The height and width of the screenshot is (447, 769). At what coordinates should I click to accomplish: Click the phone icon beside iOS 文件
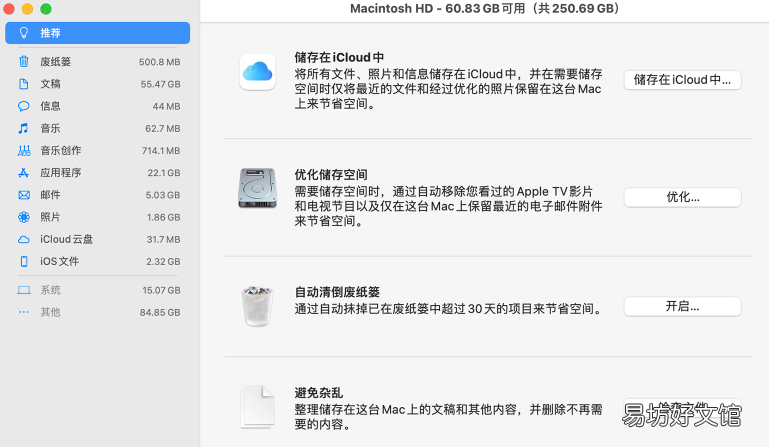24,262
